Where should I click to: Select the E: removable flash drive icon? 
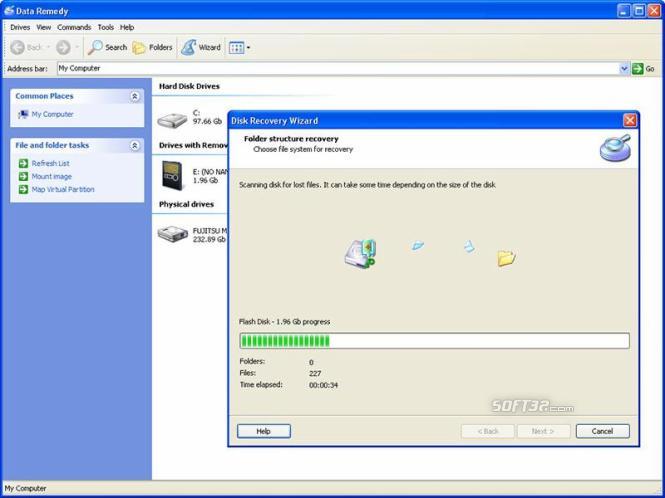[x=172, y=176]
